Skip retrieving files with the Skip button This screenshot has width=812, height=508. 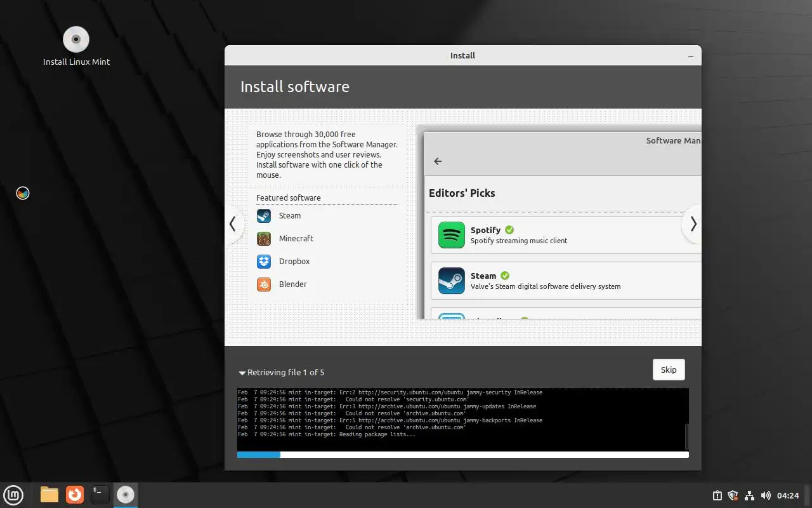click(669, 370)
